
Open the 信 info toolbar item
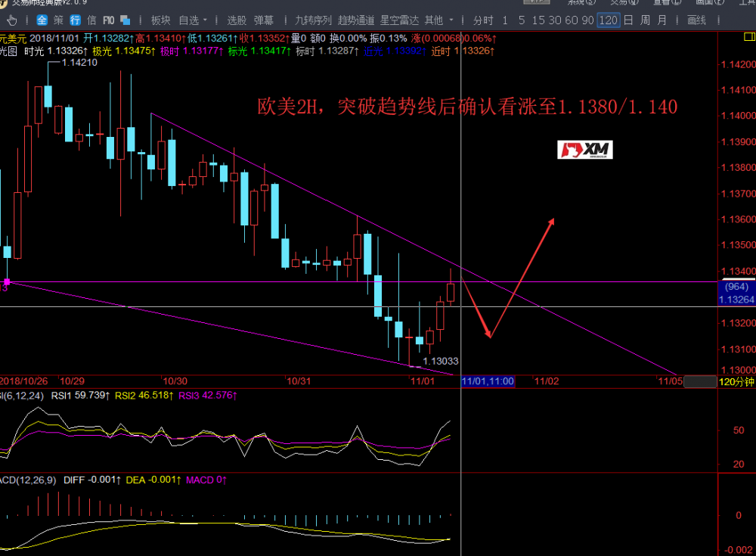91,20
